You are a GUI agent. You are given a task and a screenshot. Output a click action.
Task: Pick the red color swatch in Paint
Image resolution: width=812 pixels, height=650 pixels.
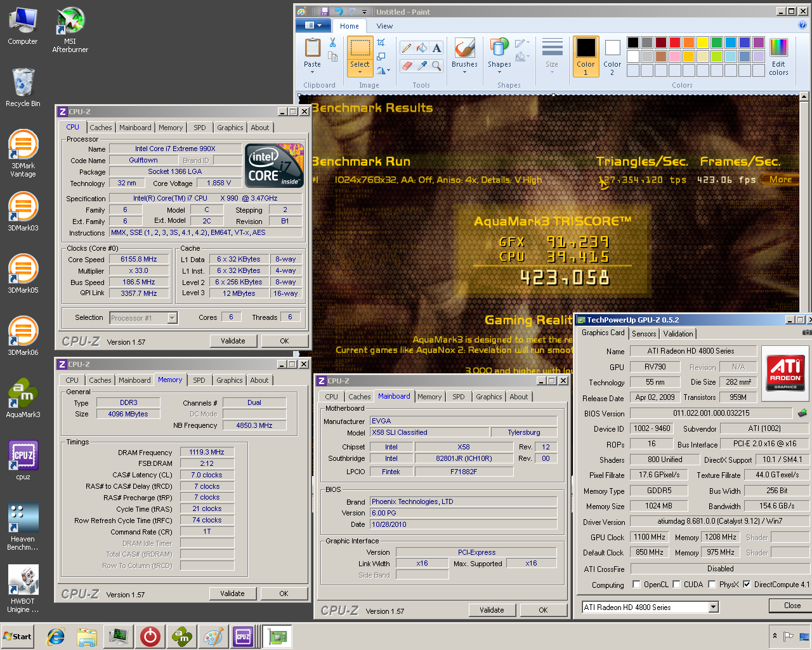pyautogui.click(x=675, y=43)
